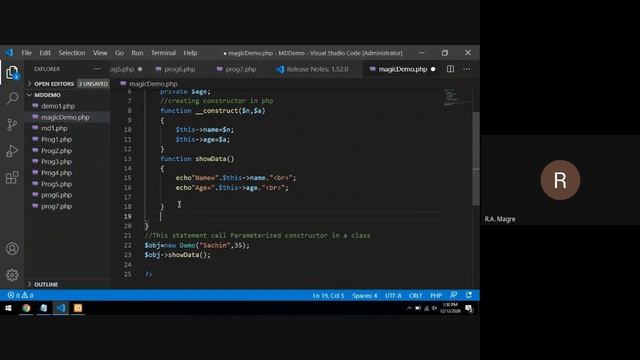640x360 pixels.
Task: Open Visual Studio Code taskbar icon
Action: [60, 308]
